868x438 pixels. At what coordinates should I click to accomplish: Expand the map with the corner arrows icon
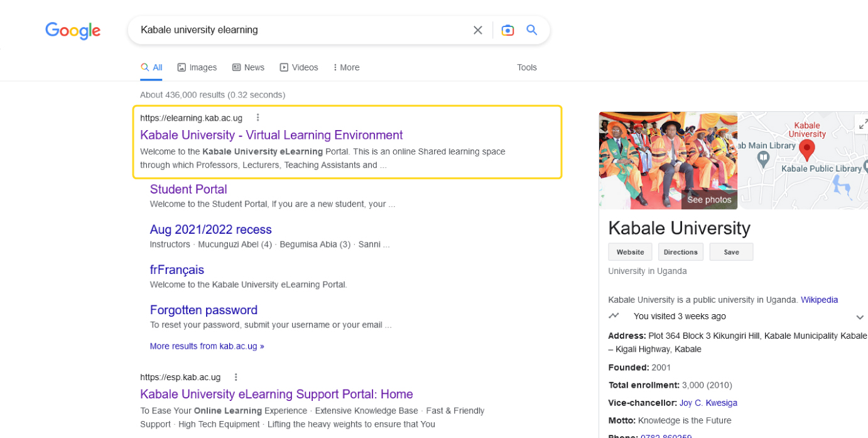(862, 124)
